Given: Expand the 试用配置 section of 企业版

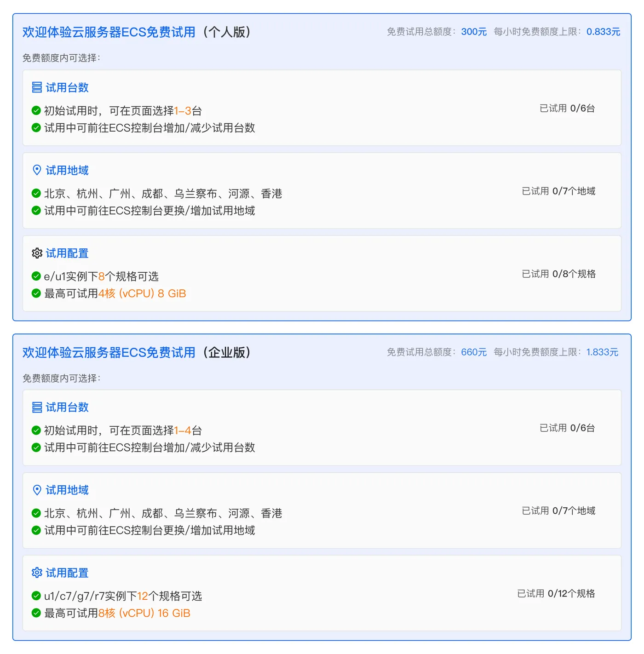Looking at the screenshot, I should [x=67, y=573].
